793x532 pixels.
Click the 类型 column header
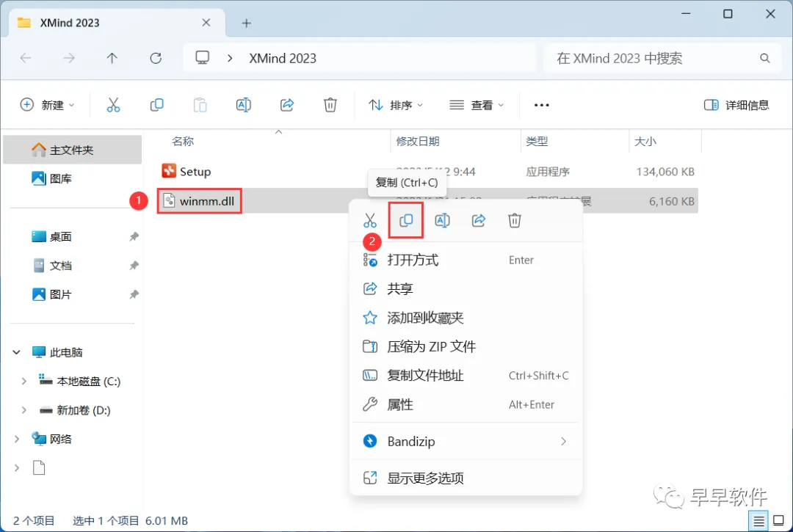click(537, 142)
